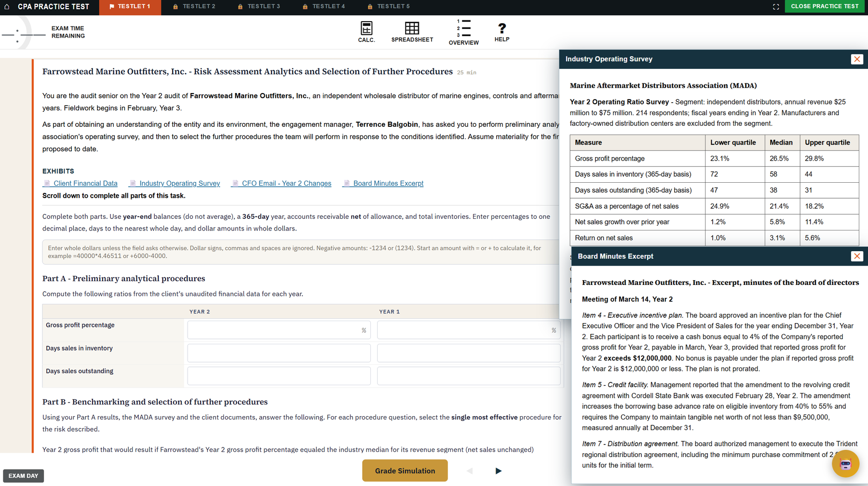Click median gross profit percentage 26.5%

pyautogui.click(x=779, y=159)
